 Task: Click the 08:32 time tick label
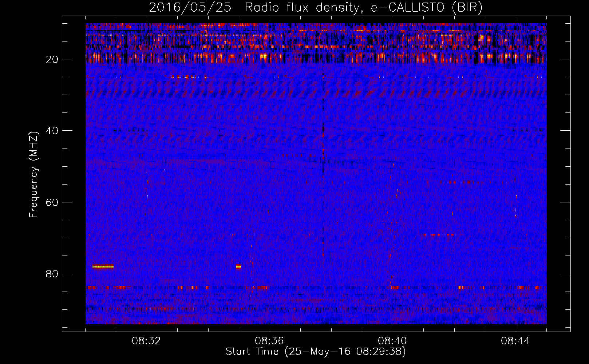pos(146,341)
